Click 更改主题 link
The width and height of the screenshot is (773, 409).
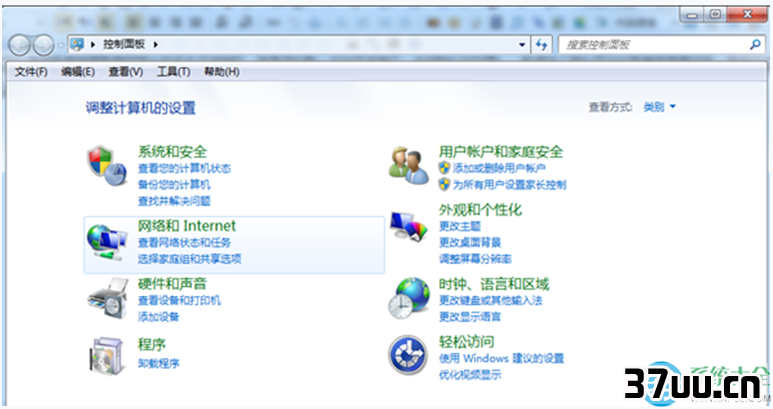(459, 226)
